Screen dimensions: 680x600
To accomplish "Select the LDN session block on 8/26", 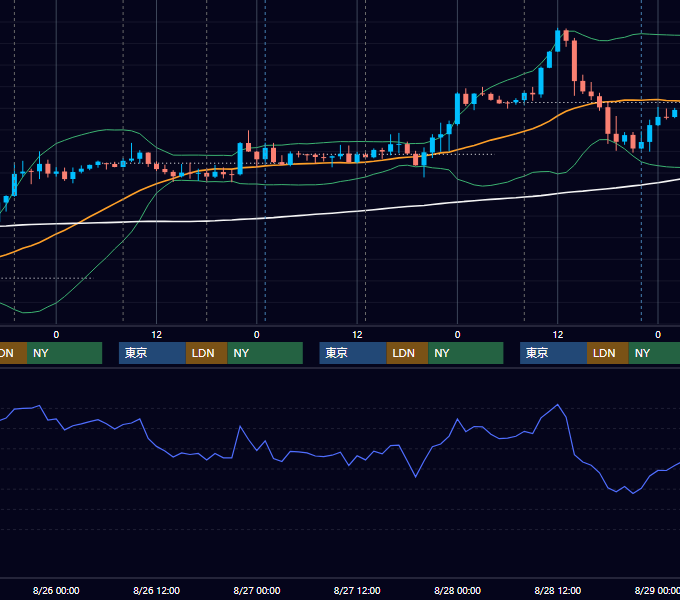I will (206, 353).
